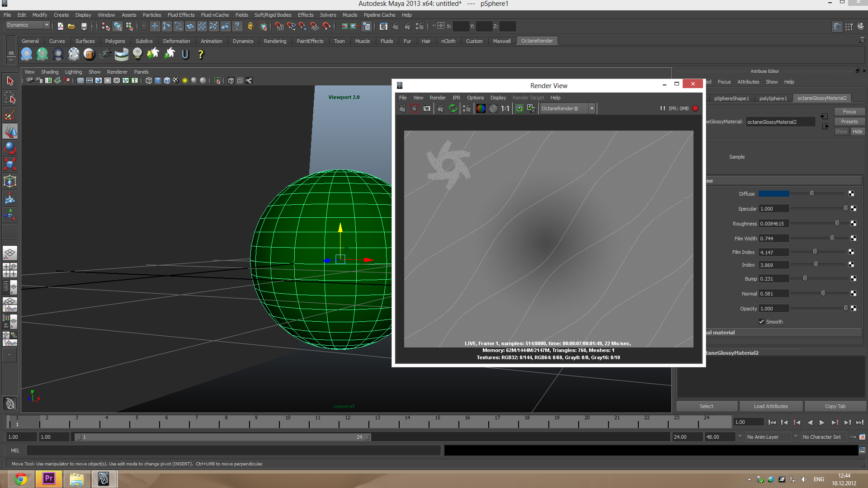
Task: Switch to the Maxwell shelf tab
Action: [x=501, y=41]
